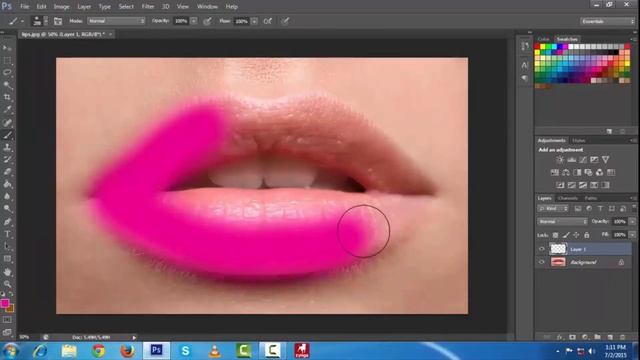This screenshot has height=360, width=640.
Task: Open the Essentials workspace dropdown
Action: point(607,21)
